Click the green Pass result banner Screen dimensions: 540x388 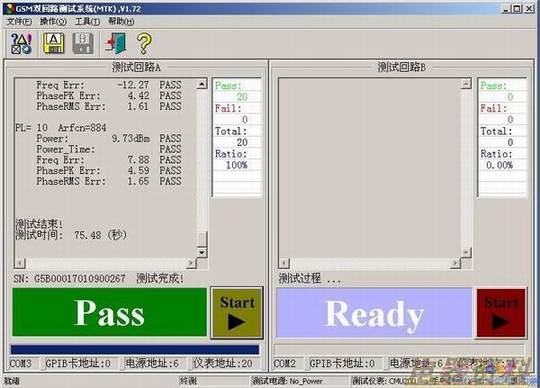(110, 312)
